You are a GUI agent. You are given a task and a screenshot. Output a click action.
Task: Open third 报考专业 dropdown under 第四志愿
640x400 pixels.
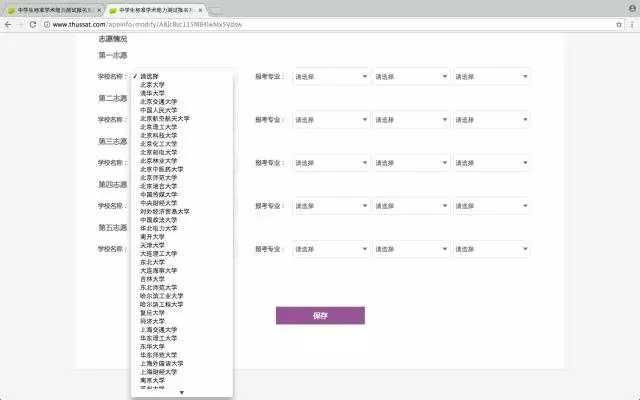491,206
